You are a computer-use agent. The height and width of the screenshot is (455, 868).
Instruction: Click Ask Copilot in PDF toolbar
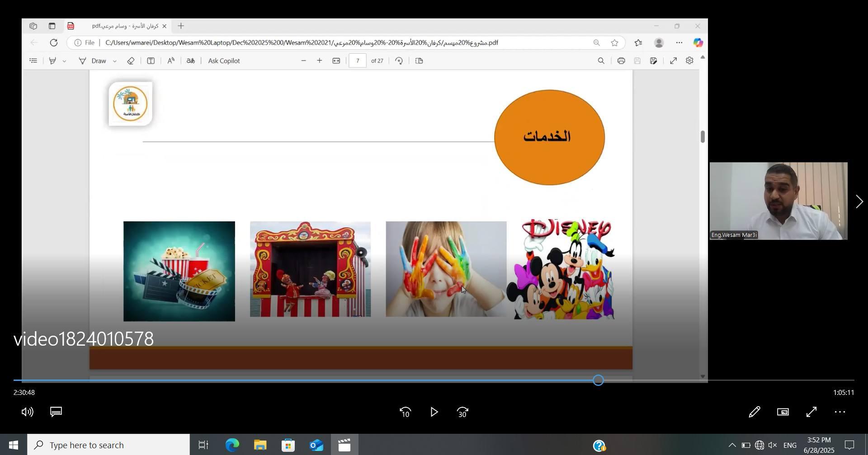pyautogui.click(x=224, y=61)
